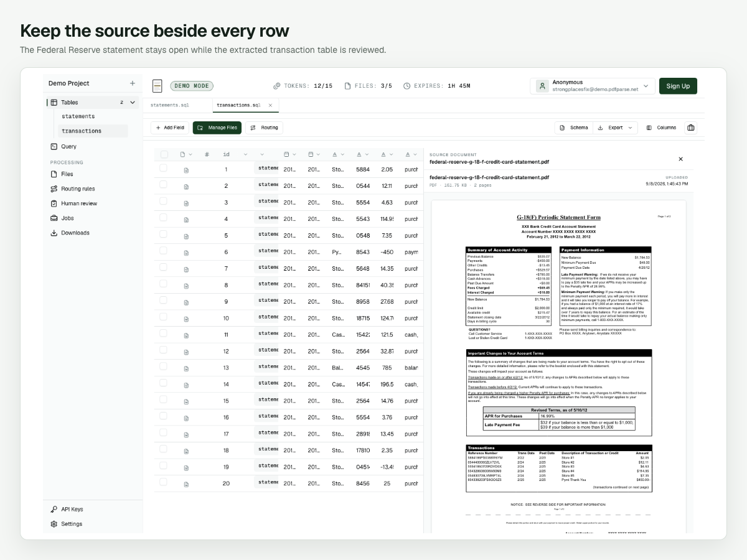Image resolution: width=747 pixels, height=560 pixels.
Task: Collapse the Tables tree chevron
Action: pos(133,102)
